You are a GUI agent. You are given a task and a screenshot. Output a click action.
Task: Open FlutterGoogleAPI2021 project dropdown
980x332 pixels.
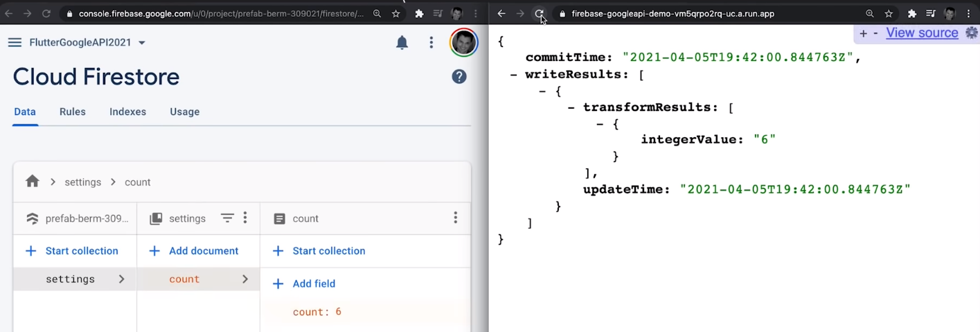[87, 42]
